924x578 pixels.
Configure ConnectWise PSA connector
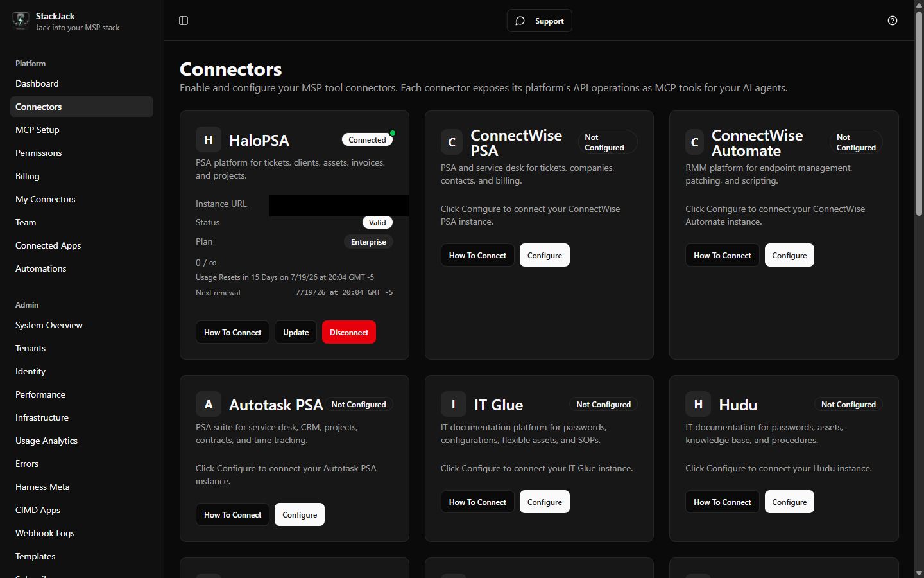[x=545, y=255]
